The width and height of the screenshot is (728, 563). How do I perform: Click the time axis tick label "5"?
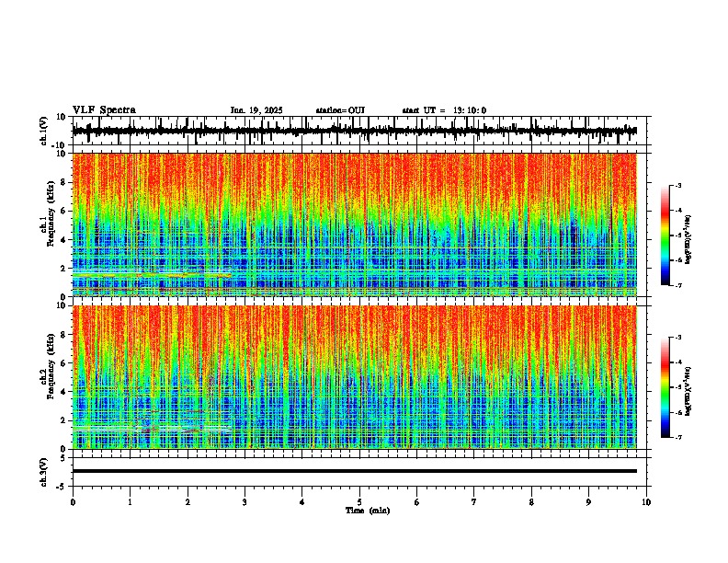coord(359,502)
